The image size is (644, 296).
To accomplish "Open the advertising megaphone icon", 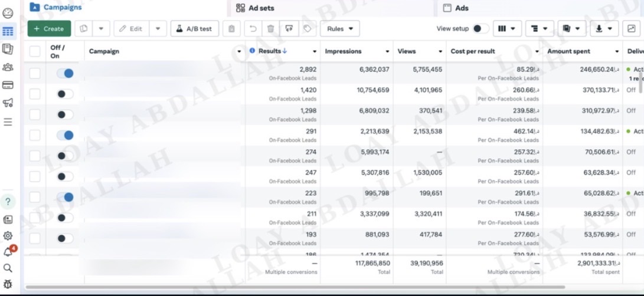I will point(8,103).
